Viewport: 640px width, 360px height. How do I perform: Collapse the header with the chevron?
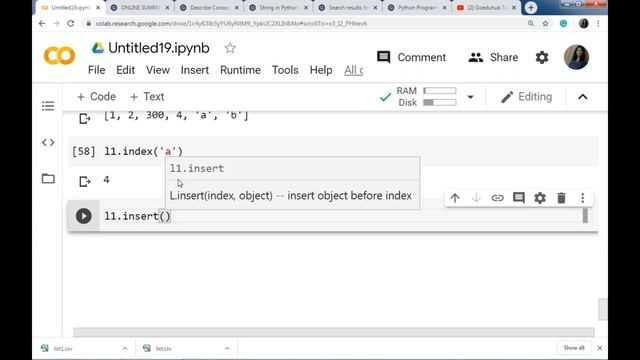pyautogui.click(x=582, y=97)
